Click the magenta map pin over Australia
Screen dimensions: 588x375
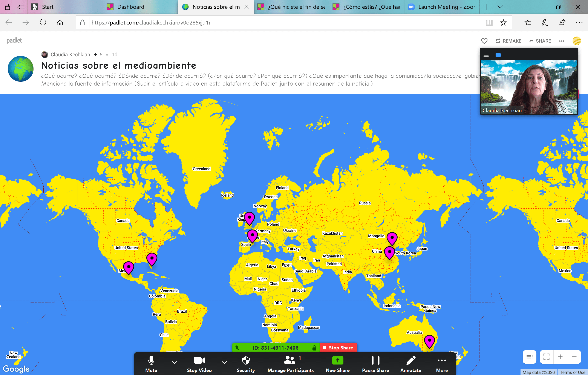click(429, 341)
